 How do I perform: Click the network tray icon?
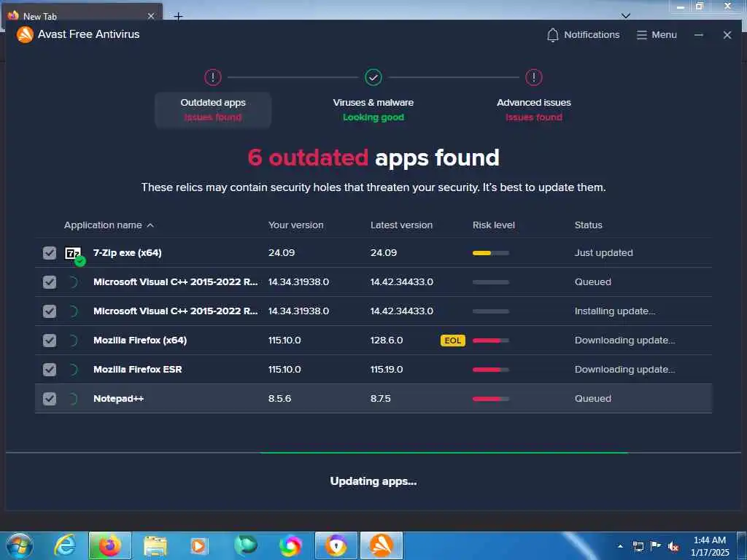(x=638, y=546)
